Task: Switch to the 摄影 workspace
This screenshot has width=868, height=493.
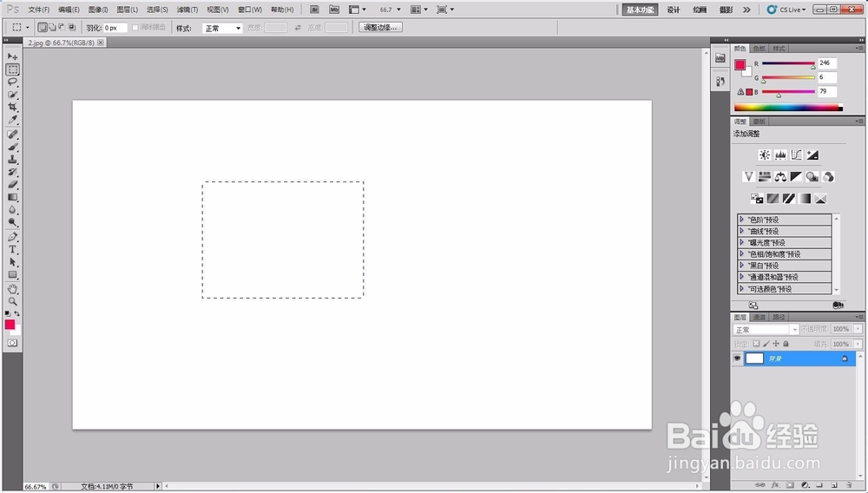Action: [726, 10]
